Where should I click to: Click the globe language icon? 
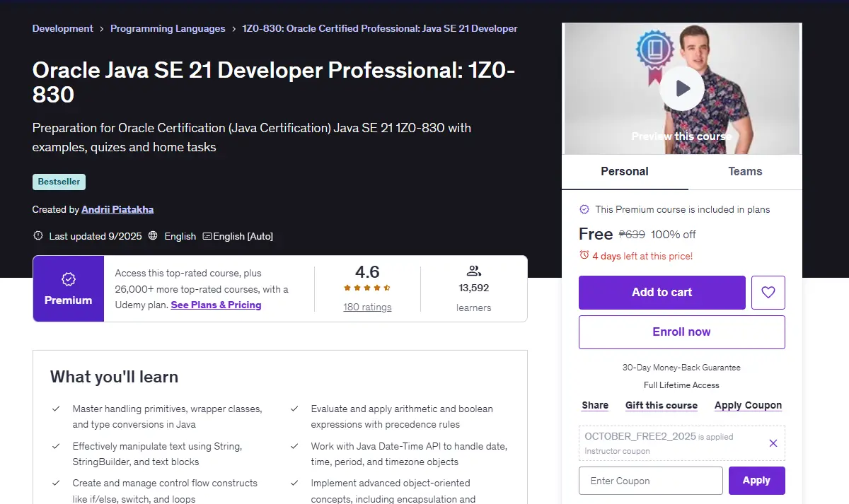pos(153,236)
